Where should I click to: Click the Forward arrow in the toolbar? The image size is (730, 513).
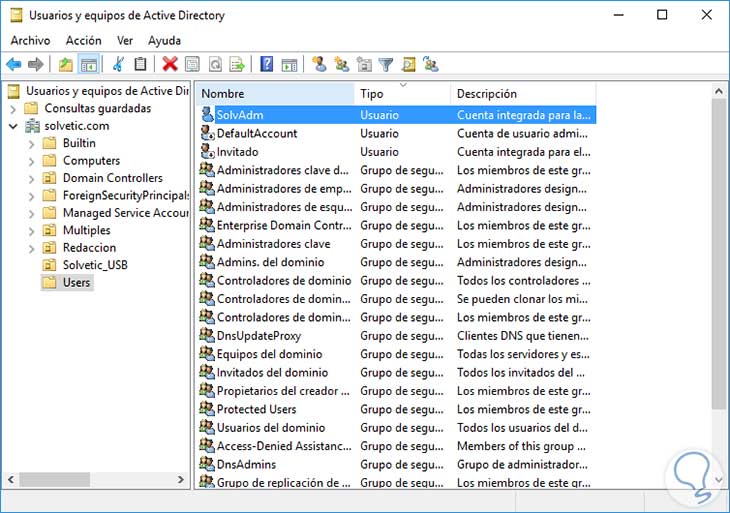click(35, 64)
